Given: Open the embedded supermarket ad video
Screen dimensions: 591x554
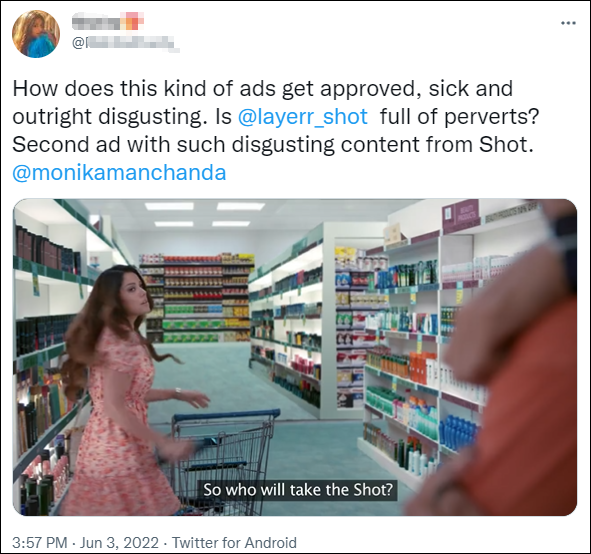Looking at the screenshot, I should click(295, 357).
